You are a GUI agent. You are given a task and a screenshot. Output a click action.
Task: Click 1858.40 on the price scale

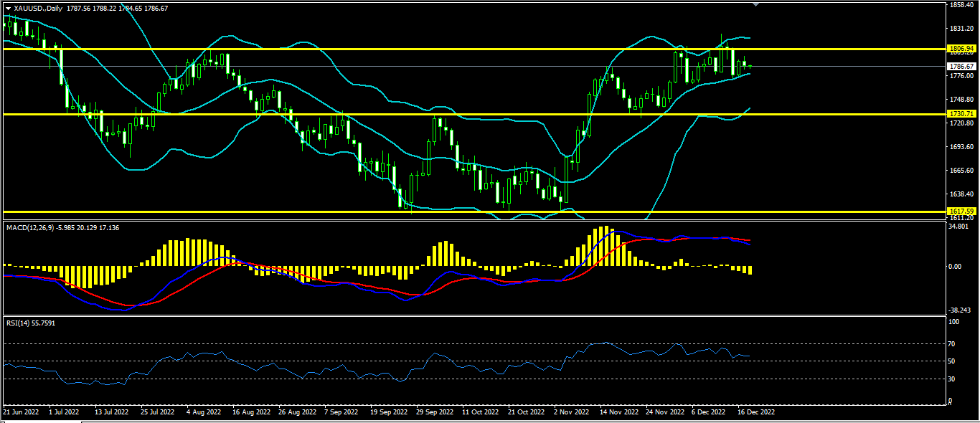(960, 5)
